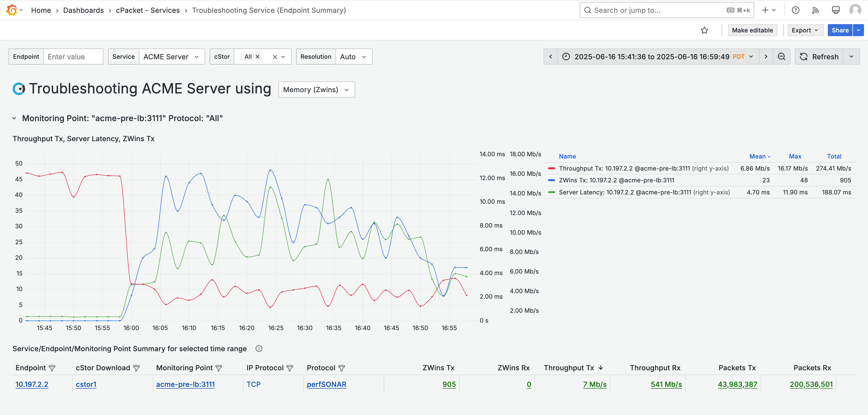This screenshot has width=868, height=415.
Task: Click the ZWins Rx value 0
Action: click(529, 384)
